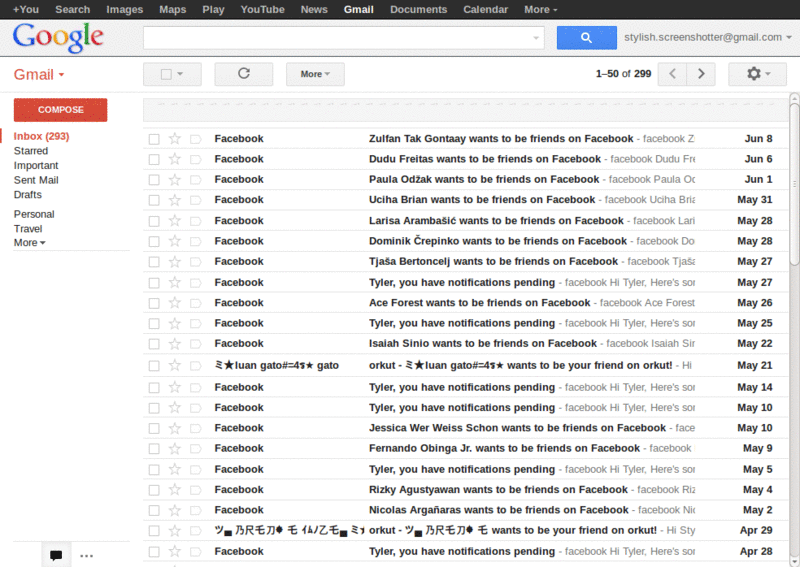
Task: Open the search options arrow in search box
Action: pyautogui.click(x=536, y=38)
